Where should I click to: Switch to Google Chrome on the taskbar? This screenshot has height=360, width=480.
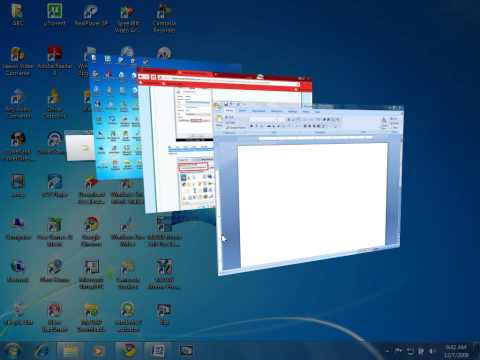pyautogui.click(x=129, y=351)
